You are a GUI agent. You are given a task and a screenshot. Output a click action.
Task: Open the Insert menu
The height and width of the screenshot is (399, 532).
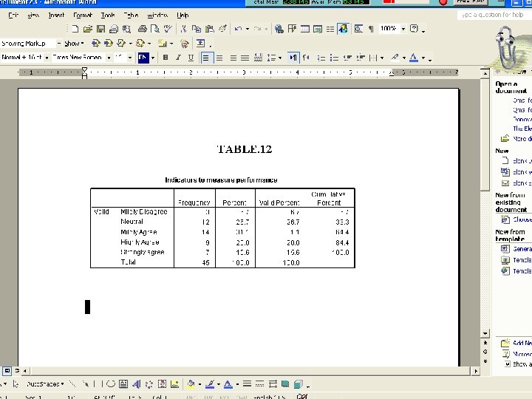[56, 15]
